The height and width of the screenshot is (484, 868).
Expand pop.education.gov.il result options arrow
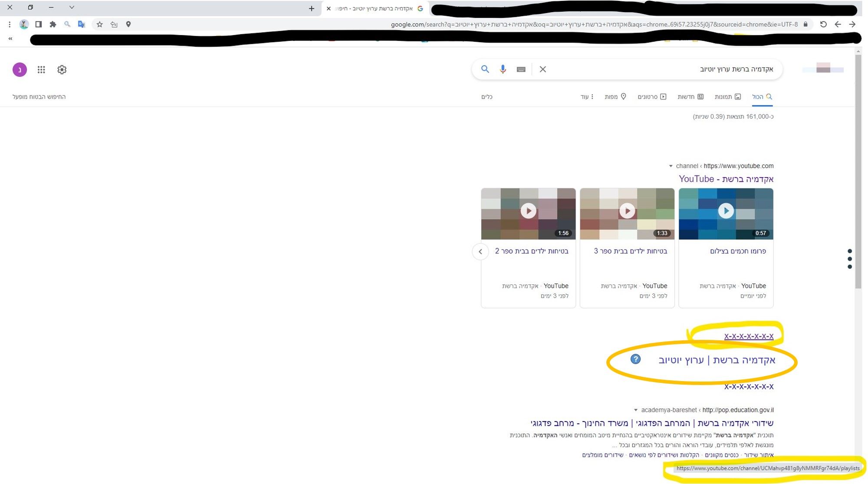636,410
